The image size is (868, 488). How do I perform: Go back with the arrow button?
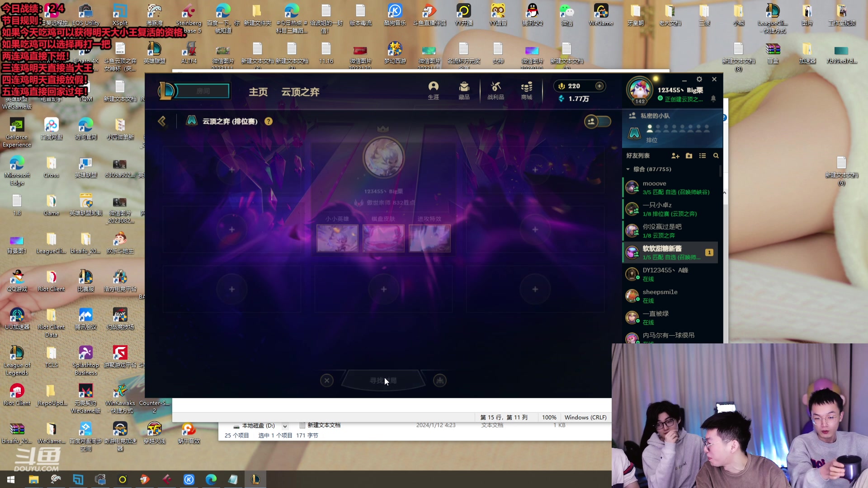161,121
